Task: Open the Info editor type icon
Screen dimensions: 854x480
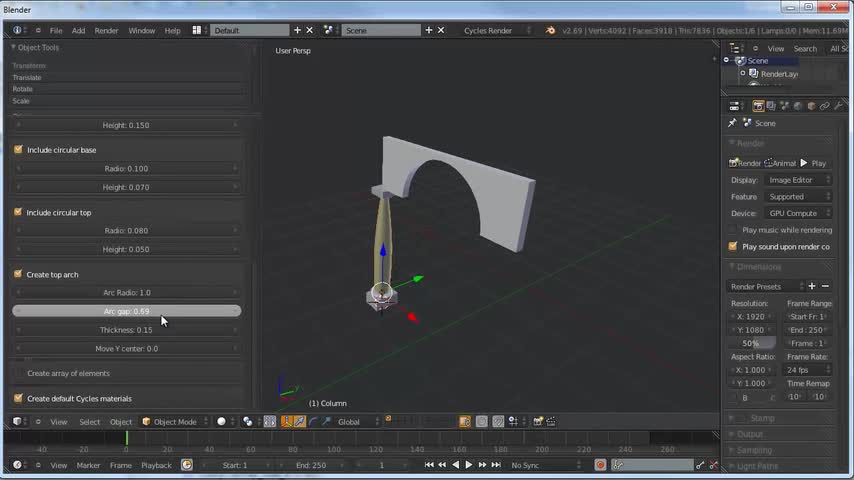Action: coord(17,31)
